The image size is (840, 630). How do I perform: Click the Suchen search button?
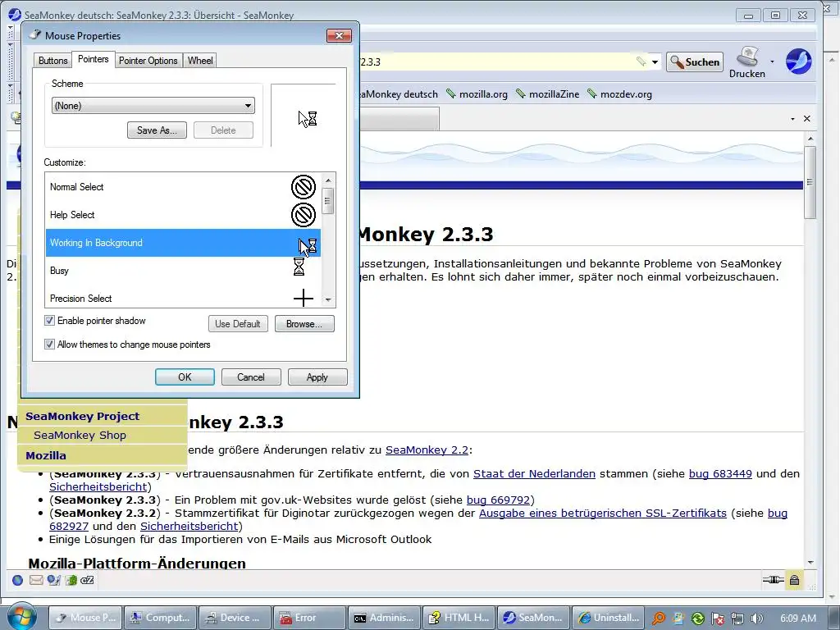(x=695, y=62)
